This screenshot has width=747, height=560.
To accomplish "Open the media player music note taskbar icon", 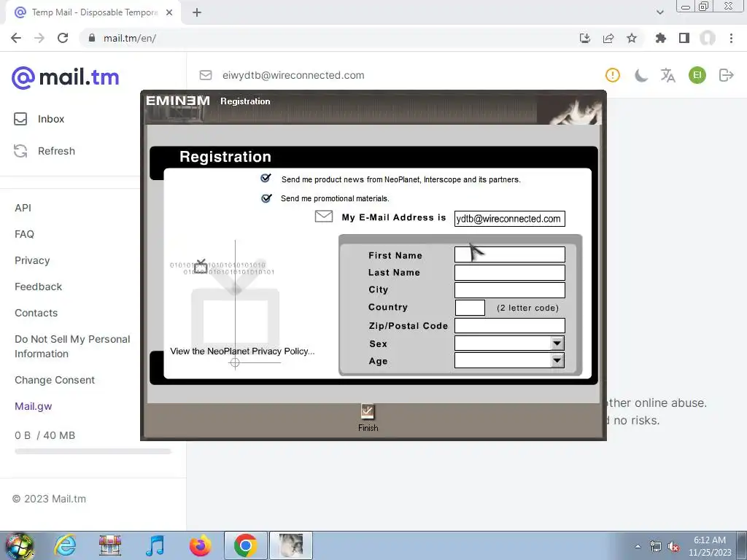I will click(155, 545).
